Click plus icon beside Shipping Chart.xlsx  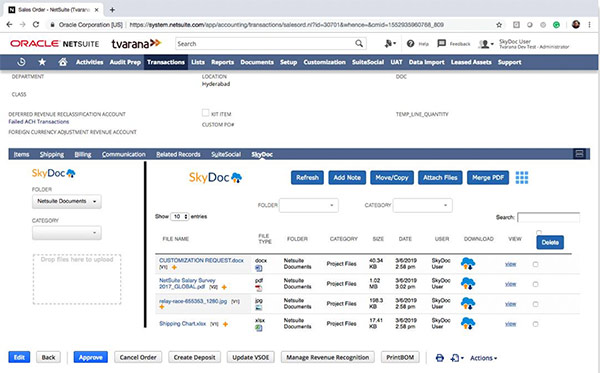pos(225,324)
